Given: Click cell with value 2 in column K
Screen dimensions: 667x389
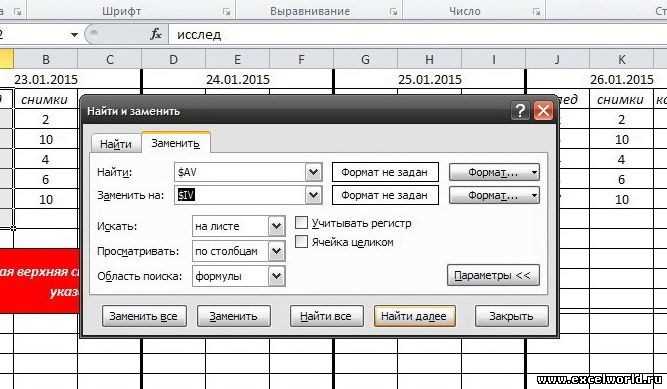Looking at the screenshot, I should click(x=621, y=120).
